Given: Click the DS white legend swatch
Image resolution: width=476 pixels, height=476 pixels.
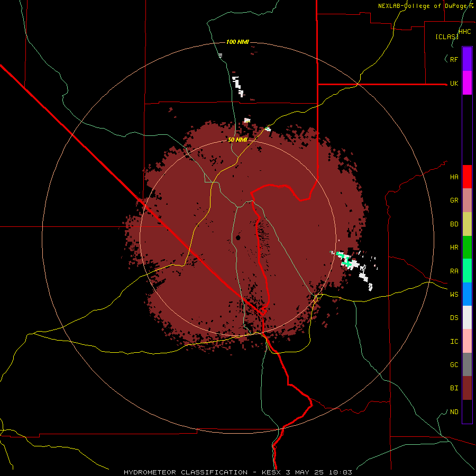Looking at the screenshot, I should point(467,317).
